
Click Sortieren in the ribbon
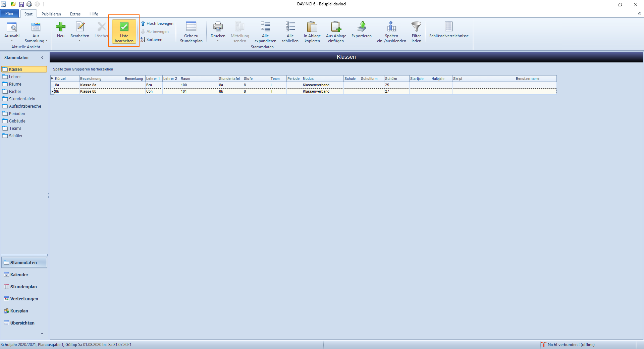pyautogui.click(x=151, y=40)
